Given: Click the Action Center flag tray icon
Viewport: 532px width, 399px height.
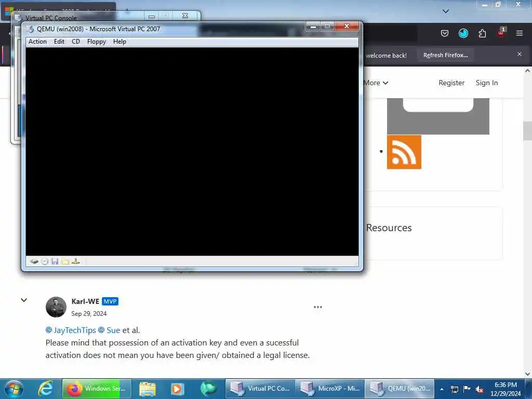Looking at the screenshot, I should tap(467, 389).
